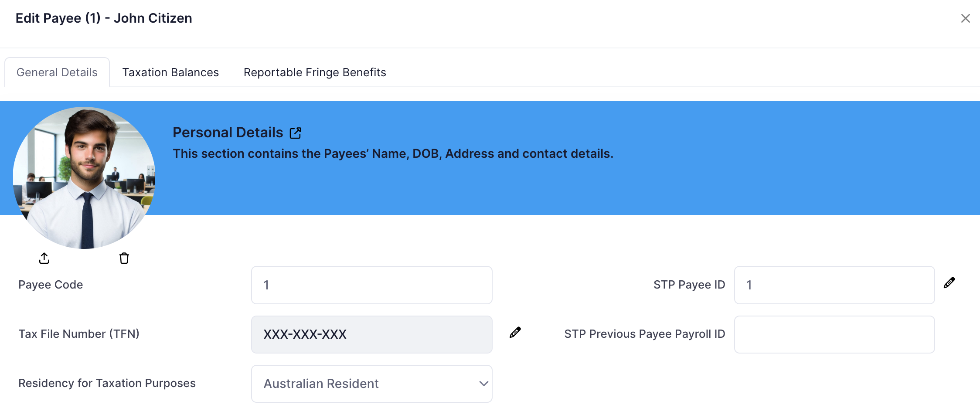The height and width of the screenshot is (408, 980).
Task: Click the STP Previous Payee Payroll ID field
Action: (834, 334)
